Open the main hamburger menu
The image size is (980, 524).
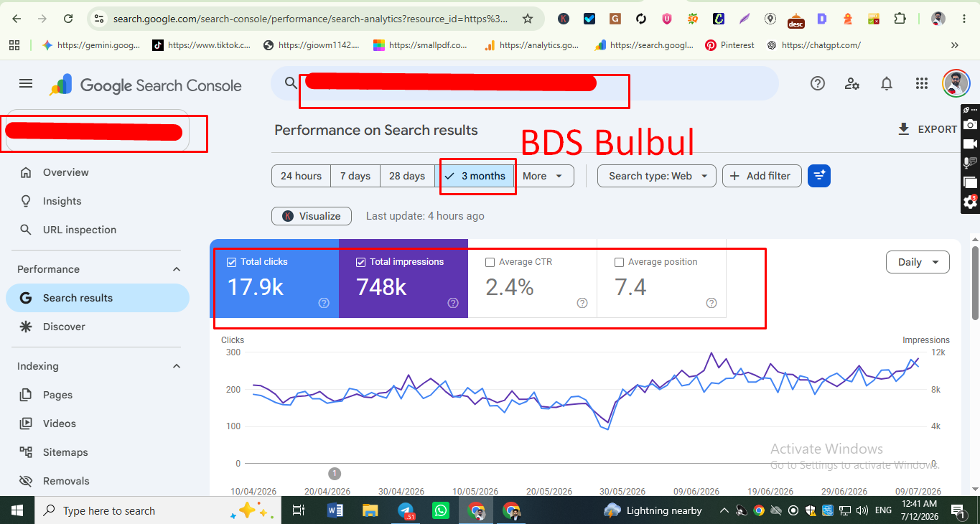tap(26, 84)
